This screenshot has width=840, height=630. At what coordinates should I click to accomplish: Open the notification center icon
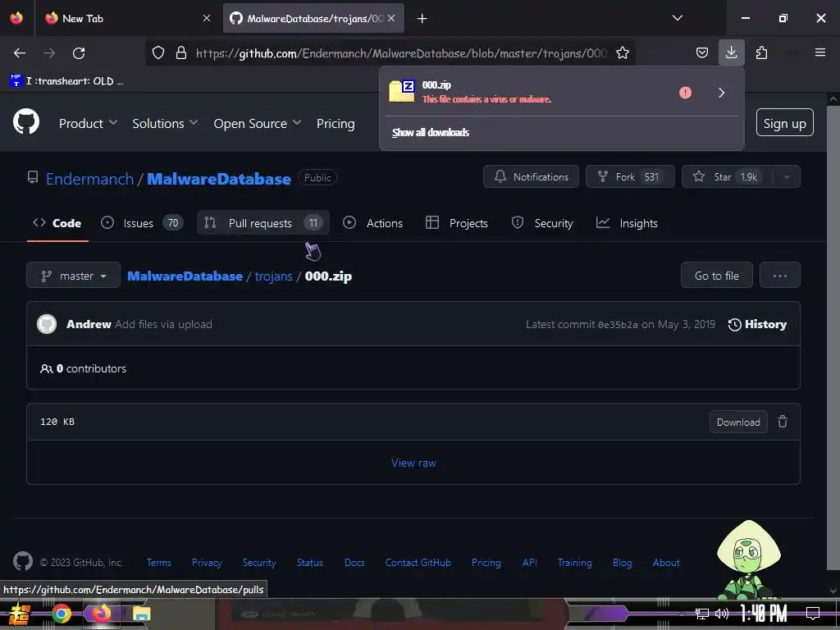813,614
